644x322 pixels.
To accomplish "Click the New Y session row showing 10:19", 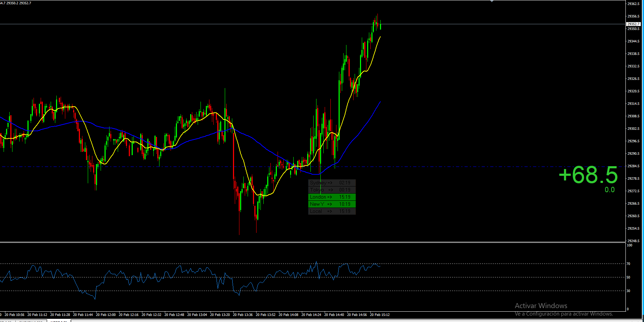I will tap(332, 204).
